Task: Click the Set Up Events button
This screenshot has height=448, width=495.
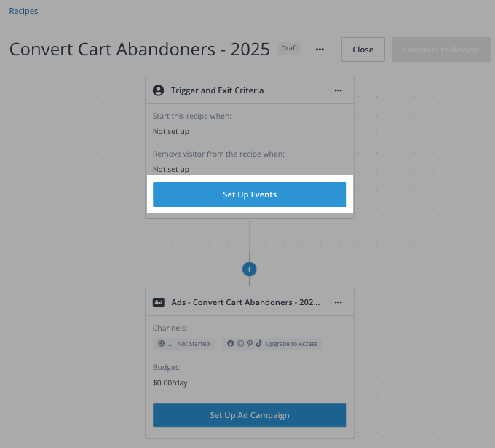Action: 250,194
